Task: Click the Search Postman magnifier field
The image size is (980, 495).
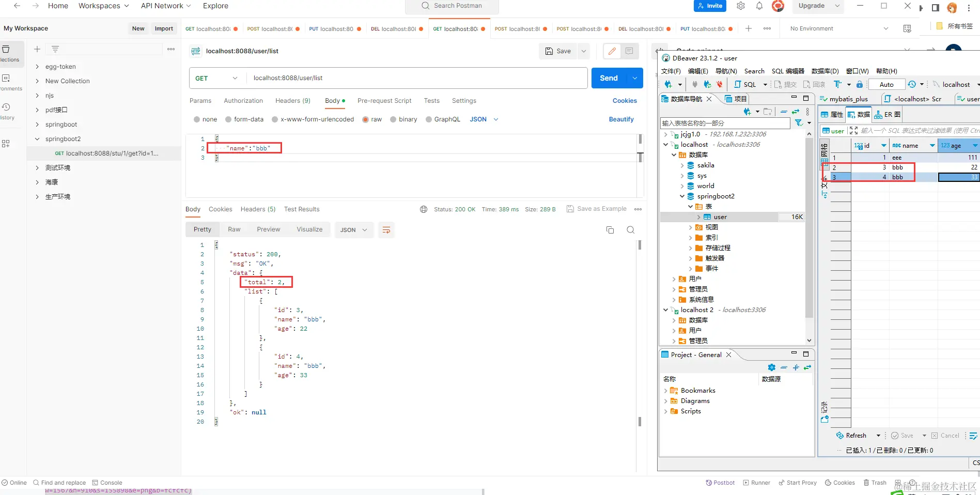Action: tap(452, 6)
